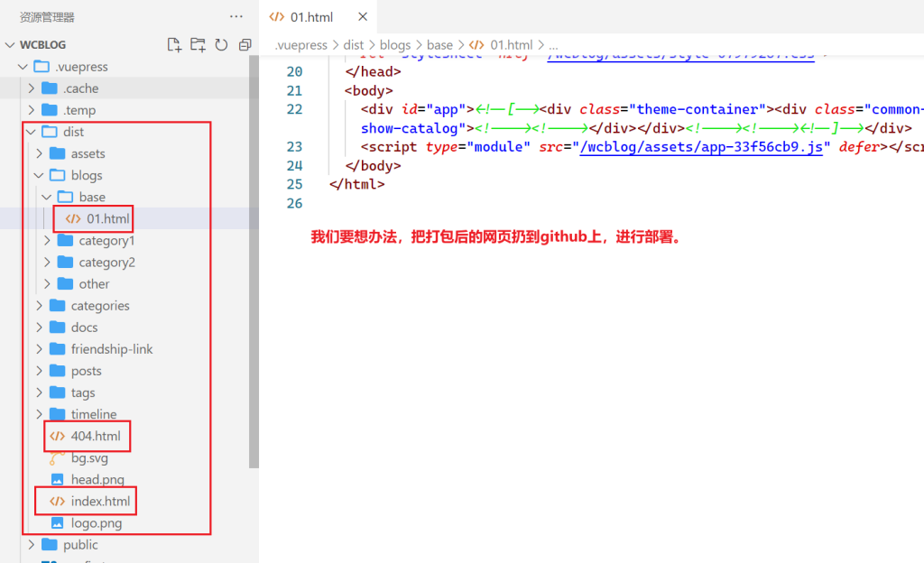Open the app-33f56cb9.js script link
This screenshot has width=924, height=563.
point(701,147)
